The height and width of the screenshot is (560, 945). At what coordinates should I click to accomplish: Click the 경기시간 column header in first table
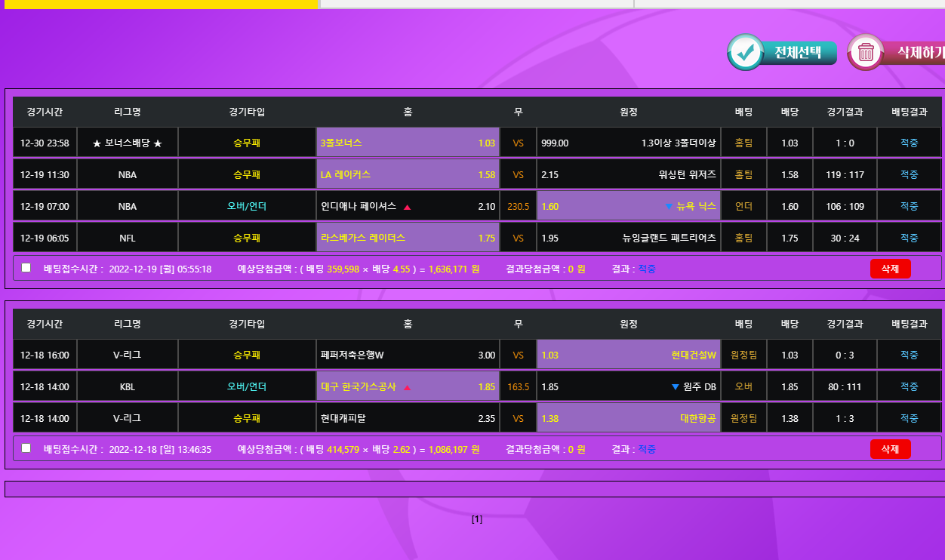pos(45,112)
